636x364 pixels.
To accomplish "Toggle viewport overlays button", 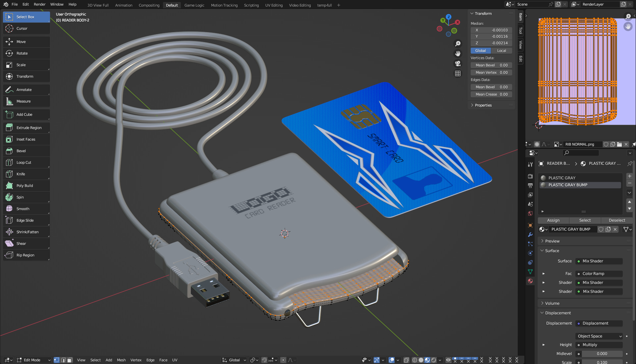I will point(392,360).
